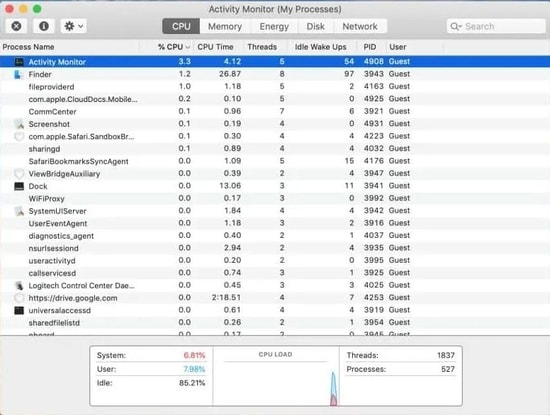
Task: Select the diagnostics_agent process row
Action: [275, 236]
